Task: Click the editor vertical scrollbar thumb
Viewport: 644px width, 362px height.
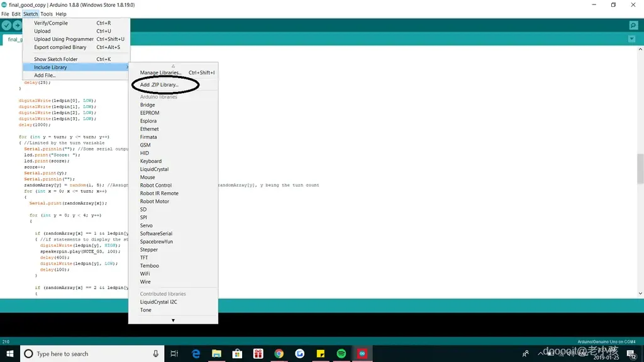Action: click(640, 169)
